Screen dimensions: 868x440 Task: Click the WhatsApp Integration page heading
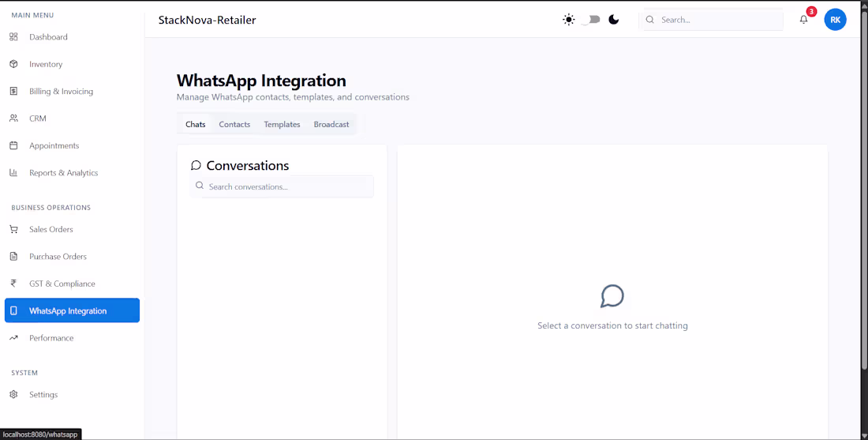pyautogui.click(x=261, y=81)
